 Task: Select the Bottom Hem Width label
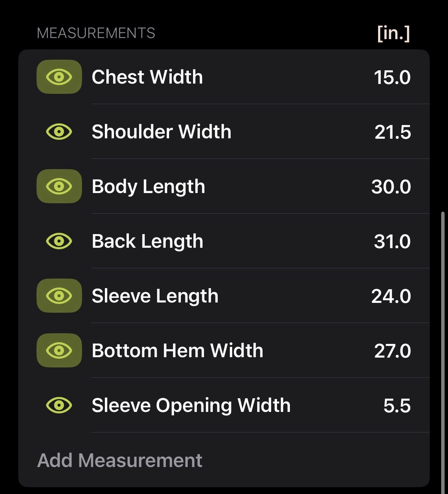pos(177,351)
